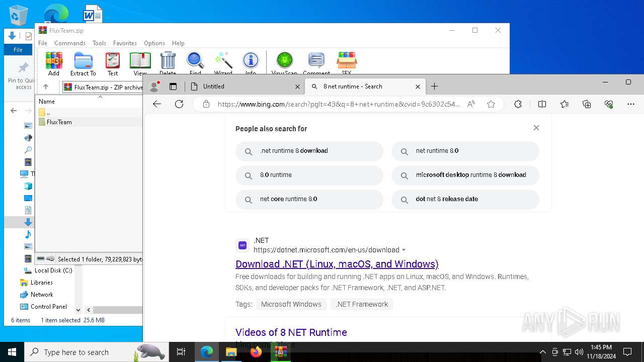644x362 pixels.
Task: Click the Extract To icon in WinRAR
Action: [x=83, y=64]
